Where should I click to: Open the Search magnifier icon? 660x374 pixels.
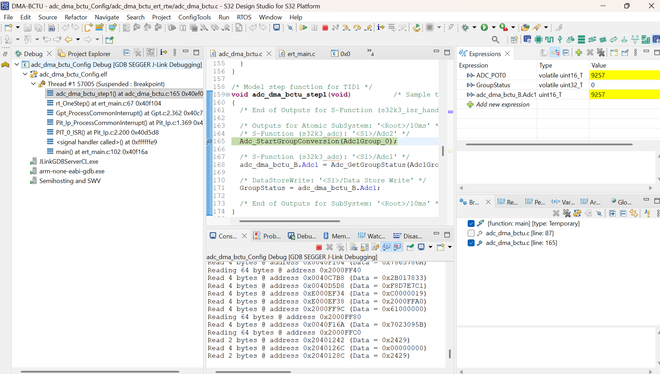pyautogui.click(x=495, y=40)
